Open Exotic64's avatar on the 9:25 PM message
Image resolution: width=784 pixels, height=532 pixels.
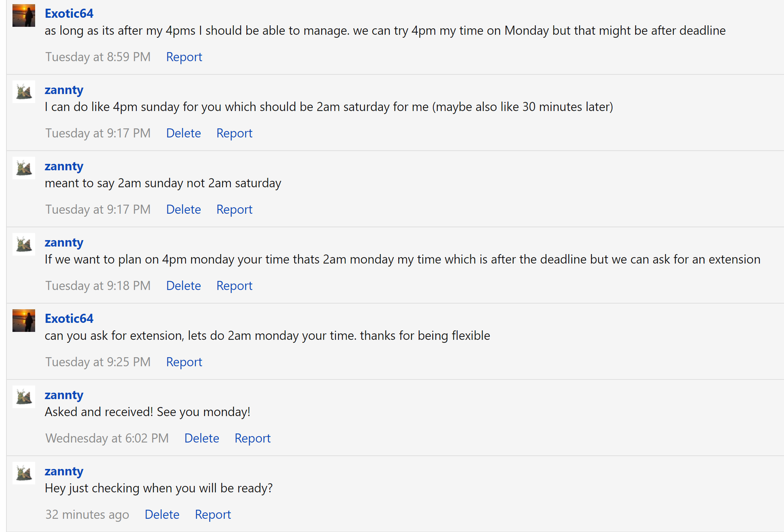24,321
